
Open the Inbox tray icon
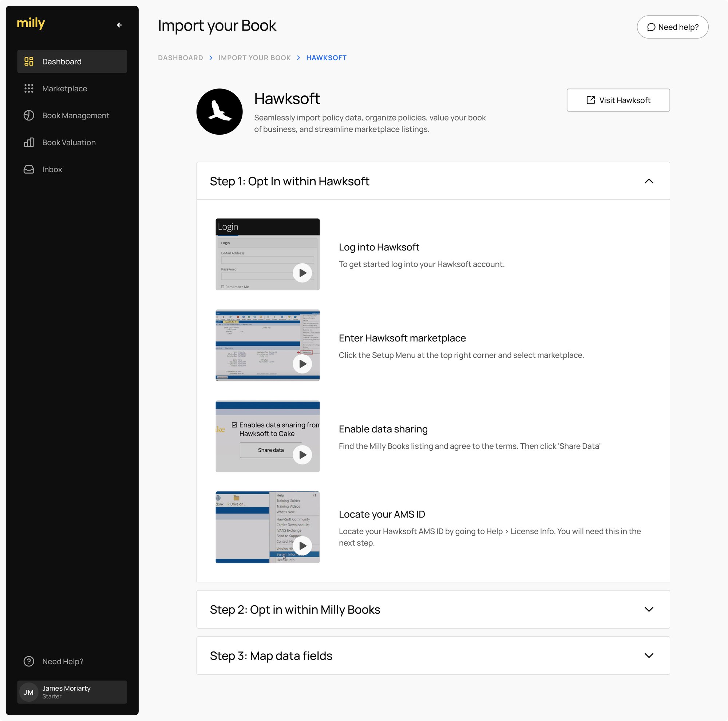click(29, 169)
